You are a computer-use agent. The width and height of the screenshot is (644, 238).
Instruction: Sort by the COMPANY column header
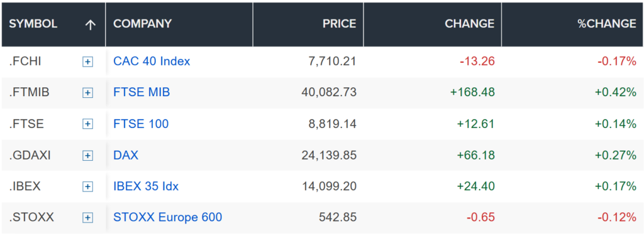(x=143, y=24)
